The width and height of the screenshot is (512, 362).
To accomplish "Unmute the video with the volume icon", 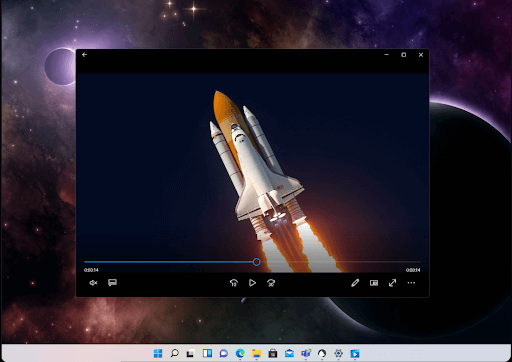I will 93,283.
